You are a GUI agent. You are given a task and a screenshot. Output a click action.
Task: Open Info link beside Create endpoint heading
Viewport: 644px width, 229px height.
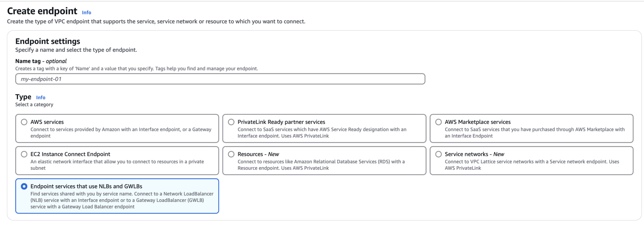[86, 13]
